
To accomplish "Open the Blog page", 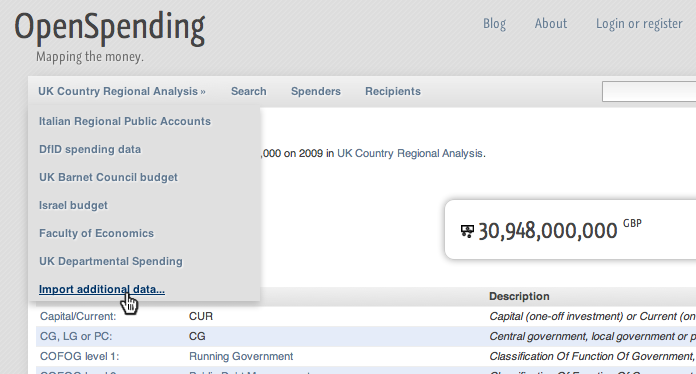I will click(x=494, y=24).
